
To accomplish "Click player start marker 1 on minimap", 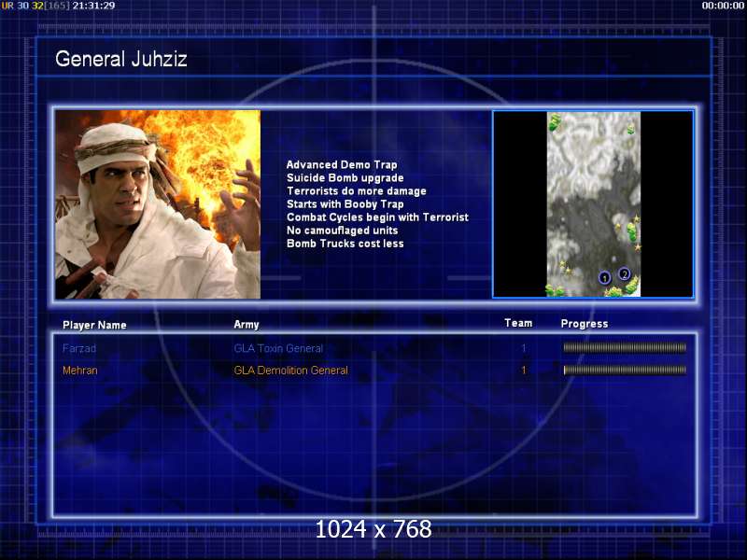I will click(x=604, y=277).
